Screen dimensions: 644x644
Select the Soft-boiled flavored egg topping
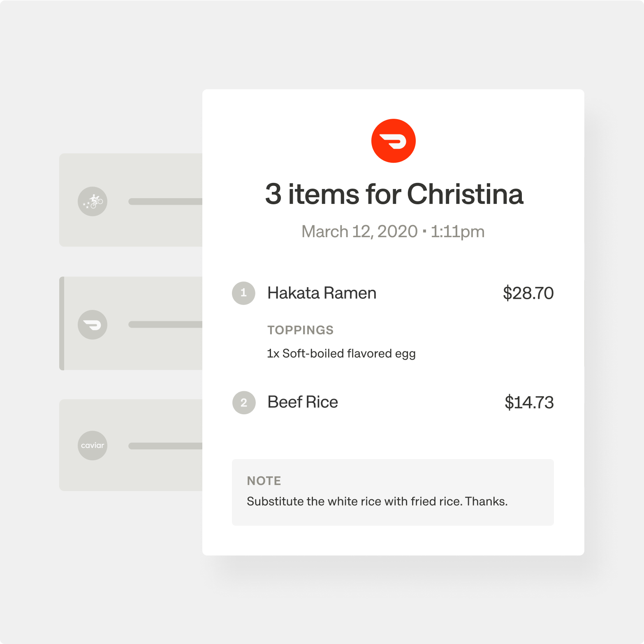(x=341, y=353)
